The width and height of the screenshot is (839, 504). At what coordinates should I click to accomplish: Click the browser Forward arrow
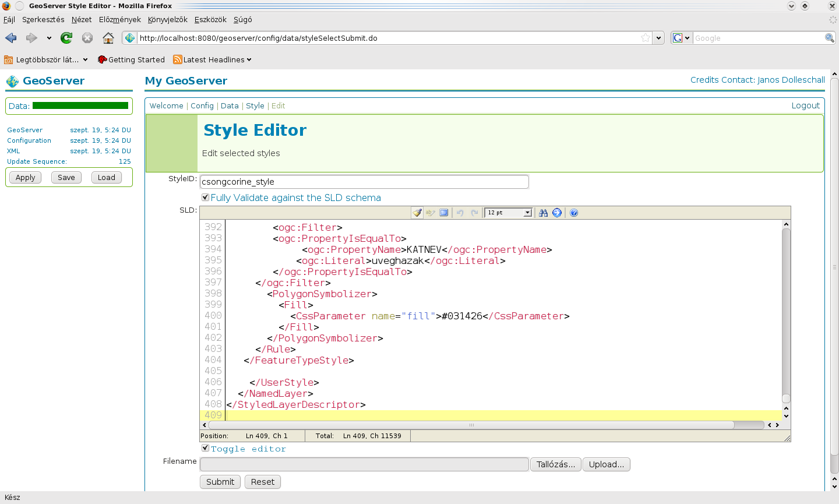[x=31, y=38]
